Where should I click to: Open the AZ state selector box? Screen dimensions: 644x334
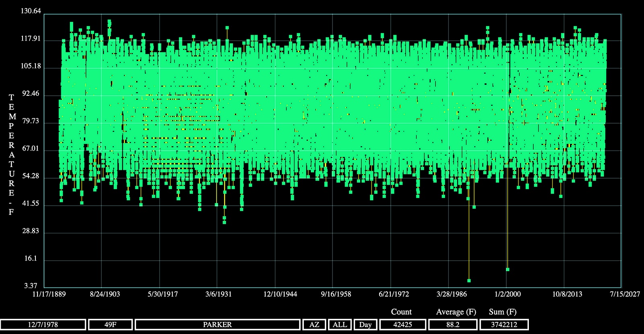pyautogui.click(x=314, y=325)
